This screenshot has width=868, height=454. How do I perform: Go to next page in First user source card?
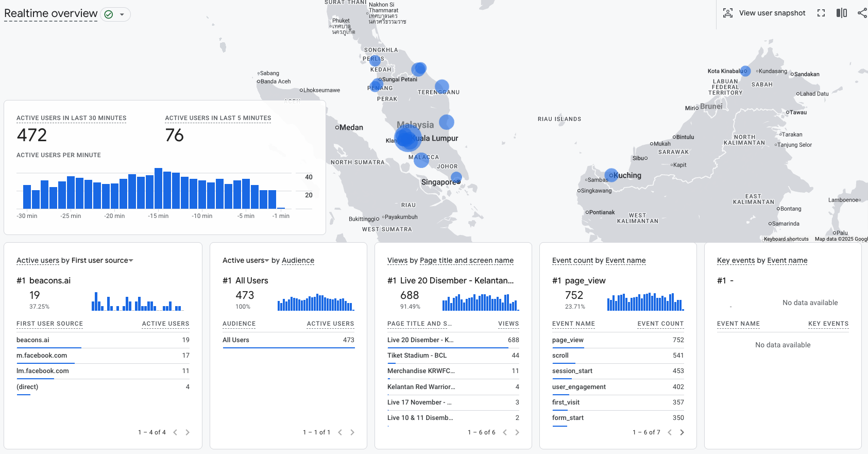188,432
